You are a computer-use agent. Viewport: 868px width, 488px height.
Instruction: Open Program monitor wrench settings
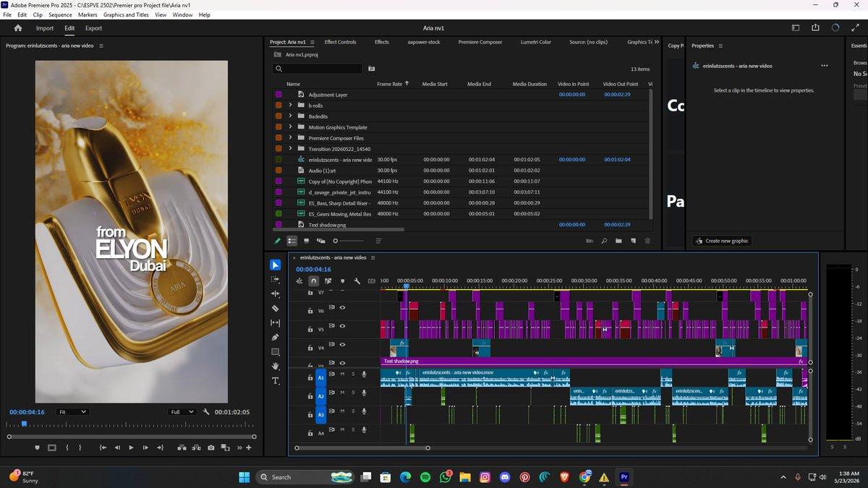pyautogui.click(x=207, y=411)
